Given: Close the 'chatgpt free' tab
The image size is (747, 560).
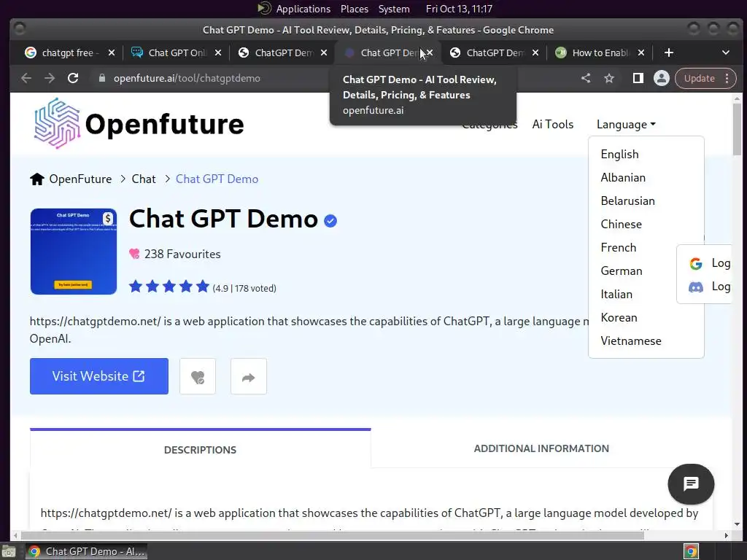Looking at the screenshot, I should coord(112,52).
